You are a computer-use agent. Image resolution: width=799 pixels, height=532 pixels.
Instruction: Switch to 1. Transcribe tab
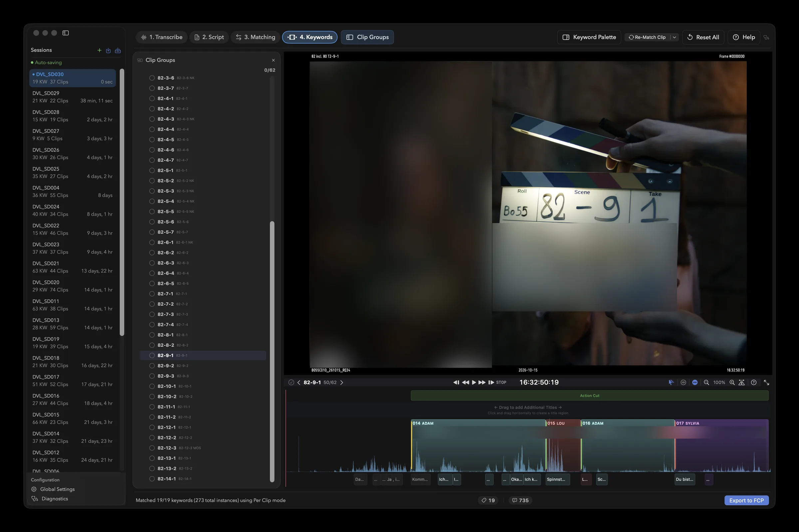pos(161,37)
